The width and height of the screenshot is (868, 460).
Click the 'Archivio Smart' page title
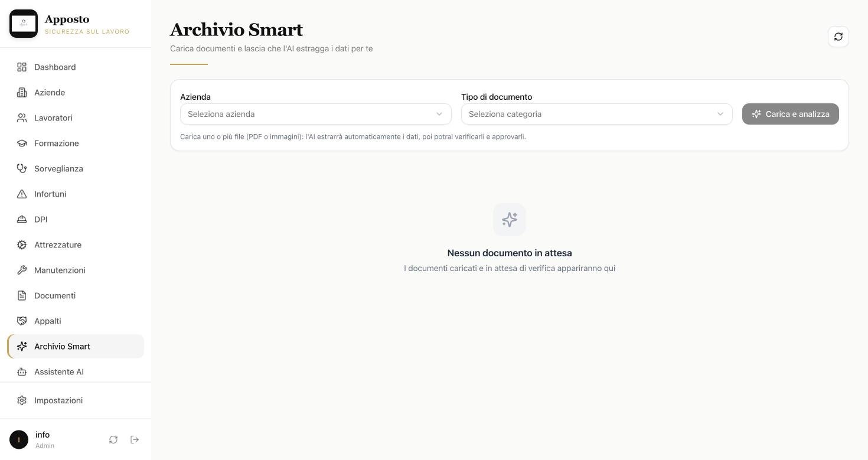pos(236,30)
